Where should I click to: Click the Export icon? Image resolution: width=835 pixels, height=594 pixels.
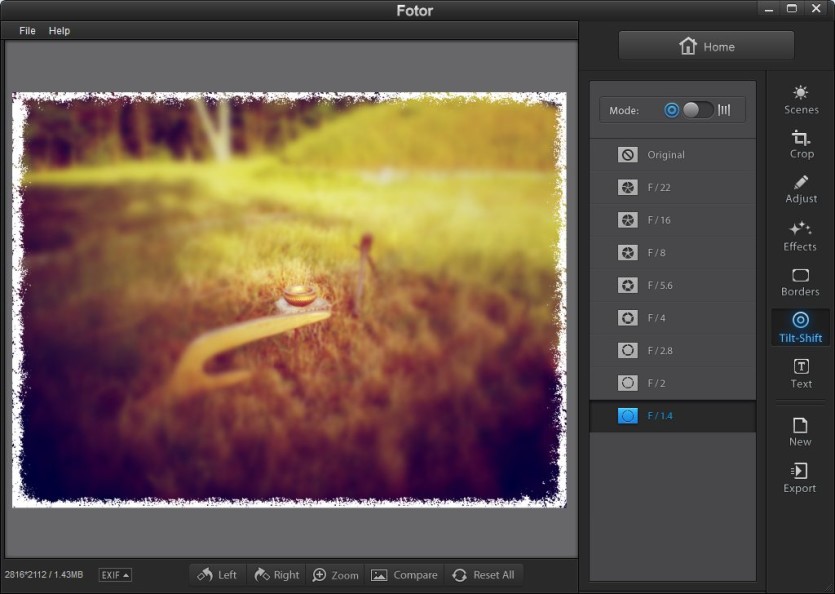pos(799,471)
